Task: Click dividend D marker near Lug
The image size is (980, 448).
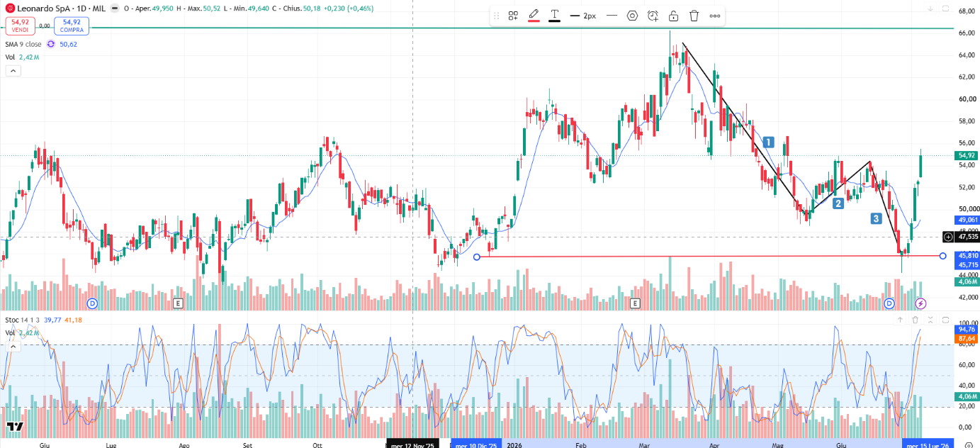Action: point(92,303)
